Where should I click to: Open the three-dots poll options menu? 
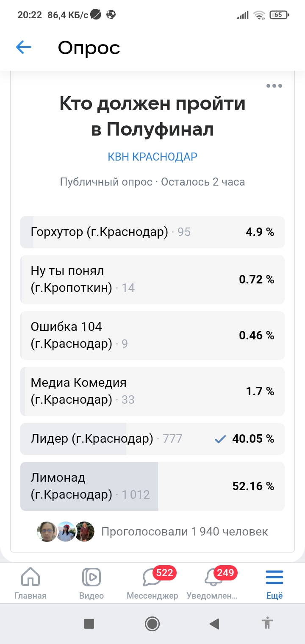[x=274, y=86]
